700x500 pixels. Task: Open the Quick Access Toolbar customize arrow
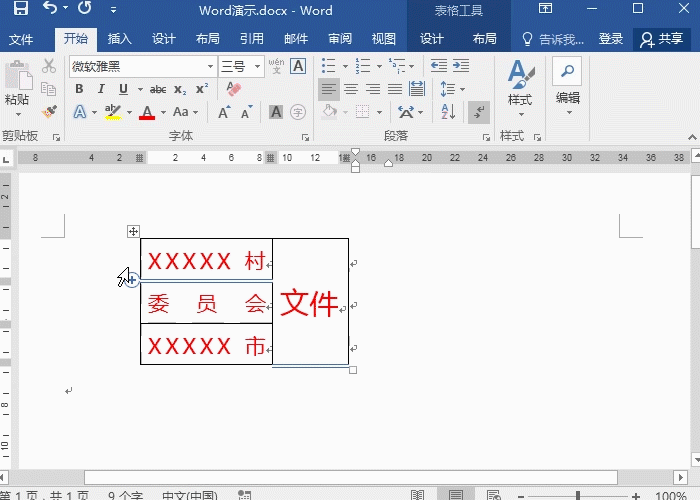[113, 9]
